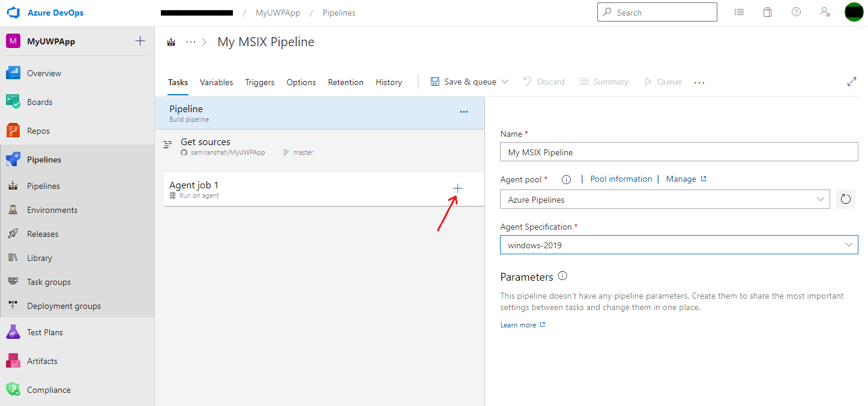The width and height of the screenshot is (868, 406).
Task: Click the Search box in header
Action: pyautogui.click(x=657, y=12)
